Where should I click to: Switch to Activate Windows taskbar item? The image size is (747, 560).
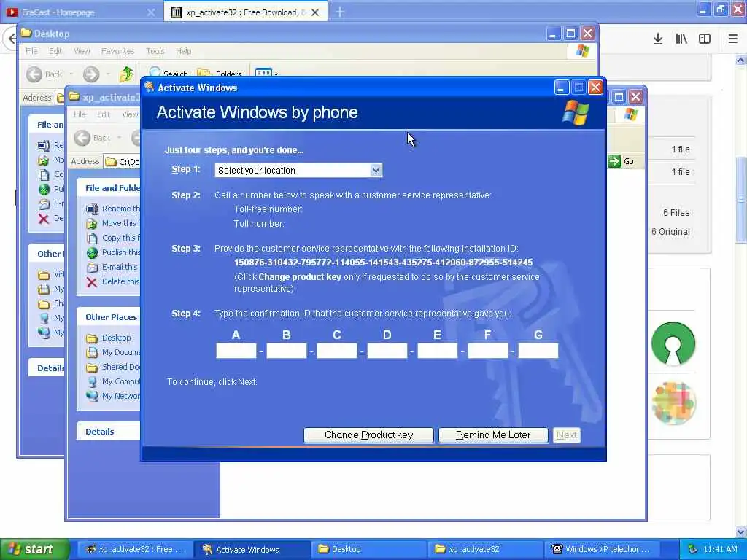tap(252, 549)
